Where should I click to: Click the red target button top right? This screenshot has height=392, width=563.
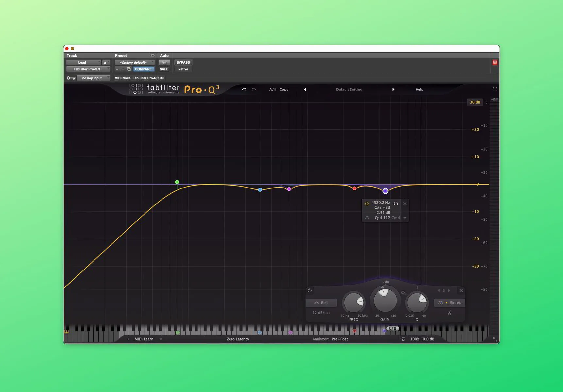(495, 62)
